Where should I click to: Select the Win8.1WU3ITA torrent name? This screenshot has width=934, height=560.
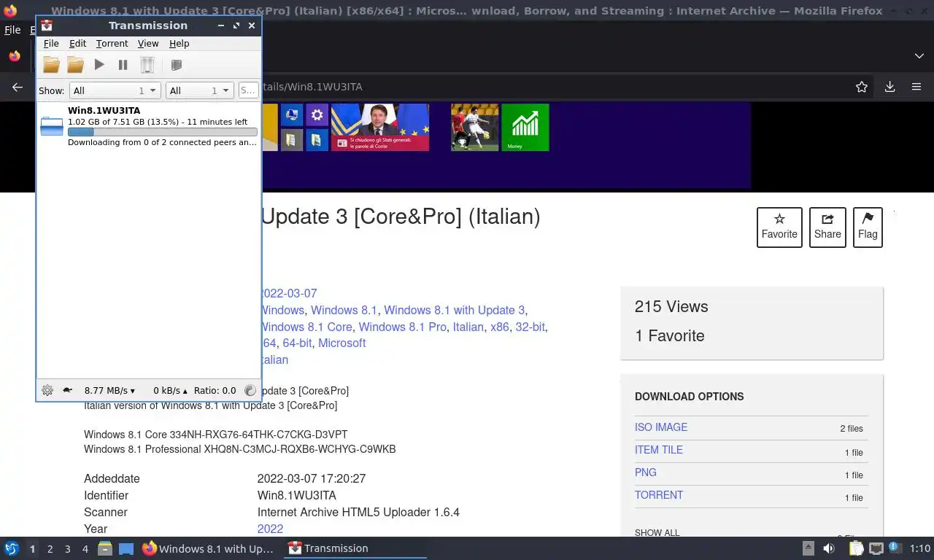pos(104,111)
